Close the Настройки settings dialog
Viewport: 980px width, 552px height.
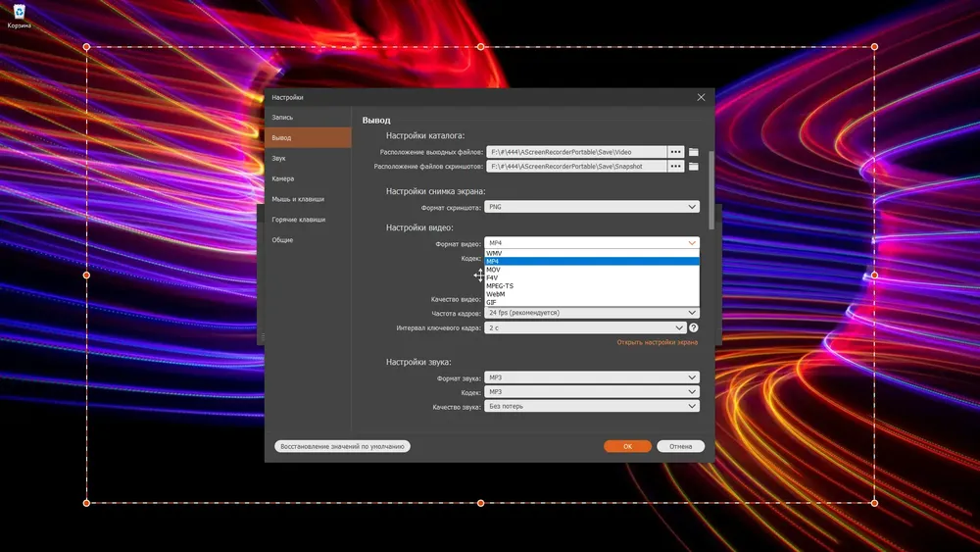701,97
